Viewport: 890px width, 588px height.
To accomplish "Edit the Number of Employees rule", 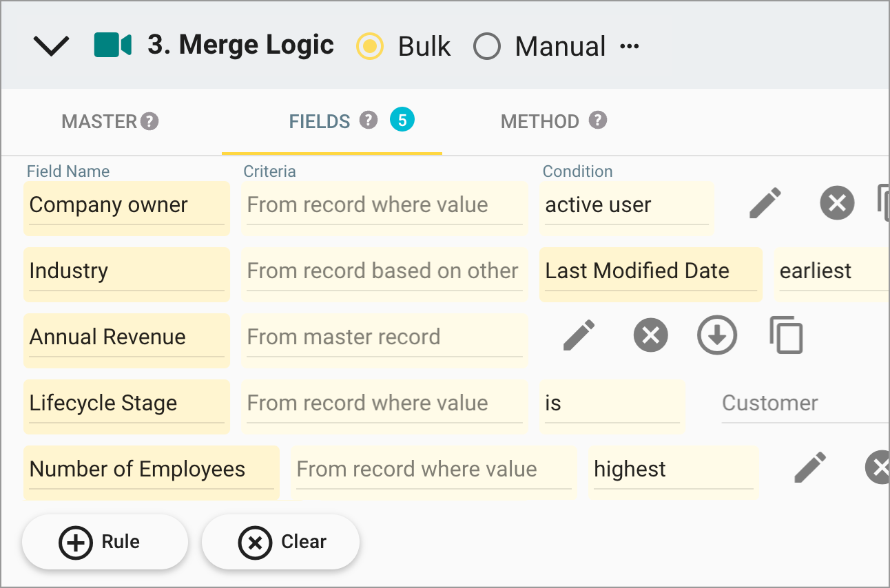I will point(809,468).
